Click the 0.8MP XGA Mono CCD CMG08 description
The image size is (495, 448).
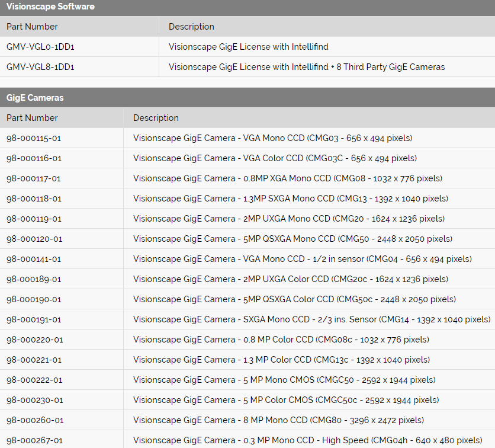point(288,179)
